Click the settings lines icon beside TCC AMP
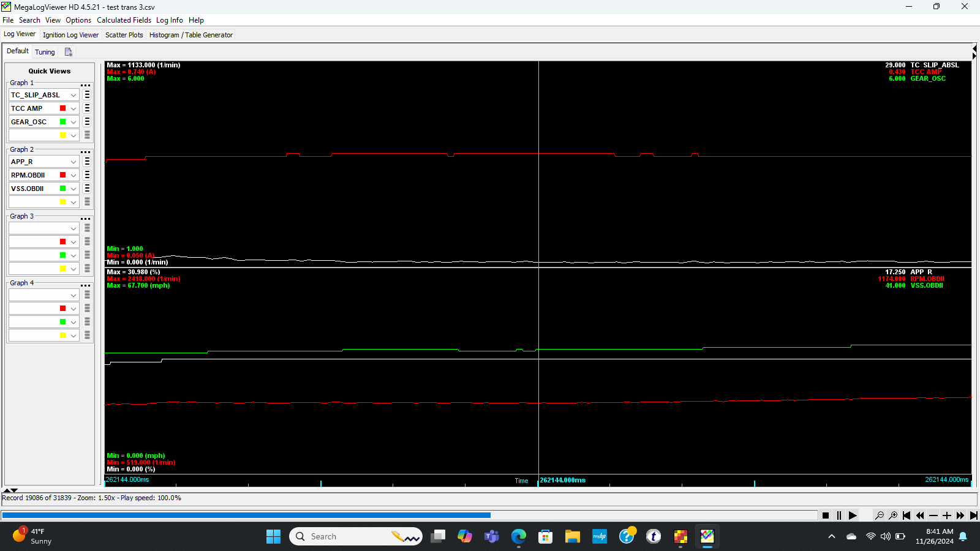Viewport: 980px width, 551px height. click(86, 108)
